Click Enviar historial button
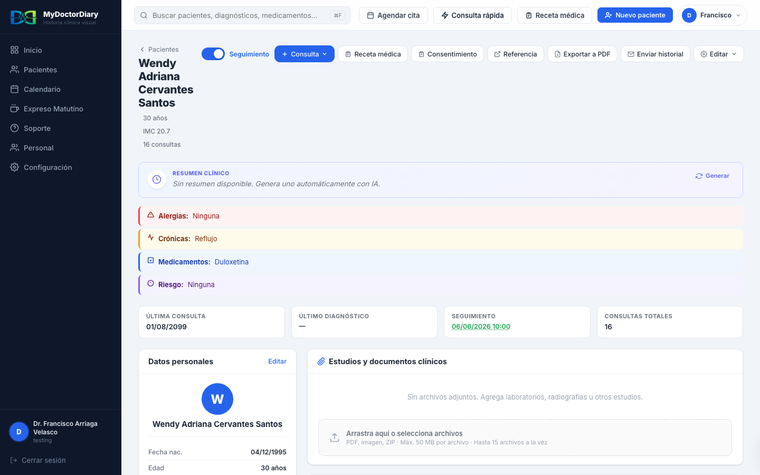Screen dimensions: 760x475 pyautogui.click(x=655, y=54)
